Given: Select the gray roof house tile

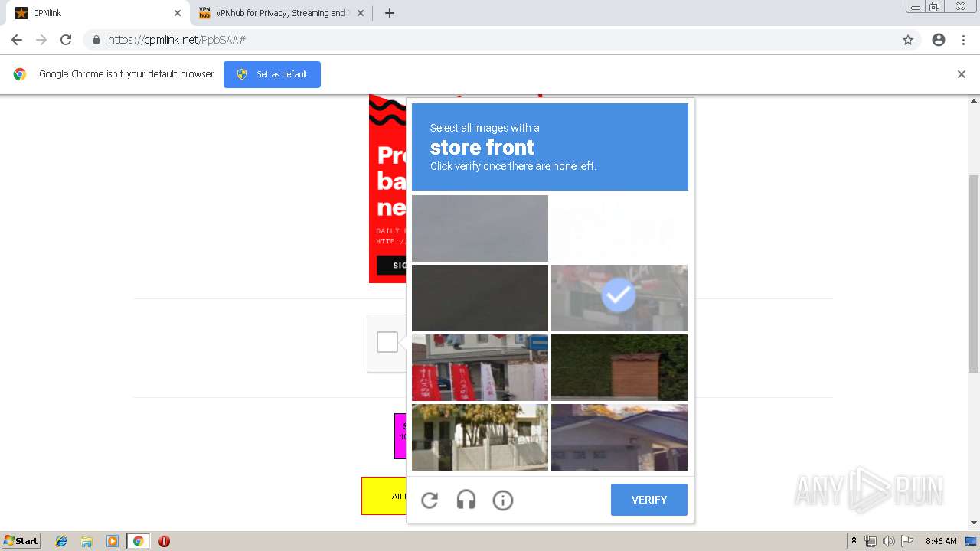Looking at the screenshot, I should tap(619, 437).
